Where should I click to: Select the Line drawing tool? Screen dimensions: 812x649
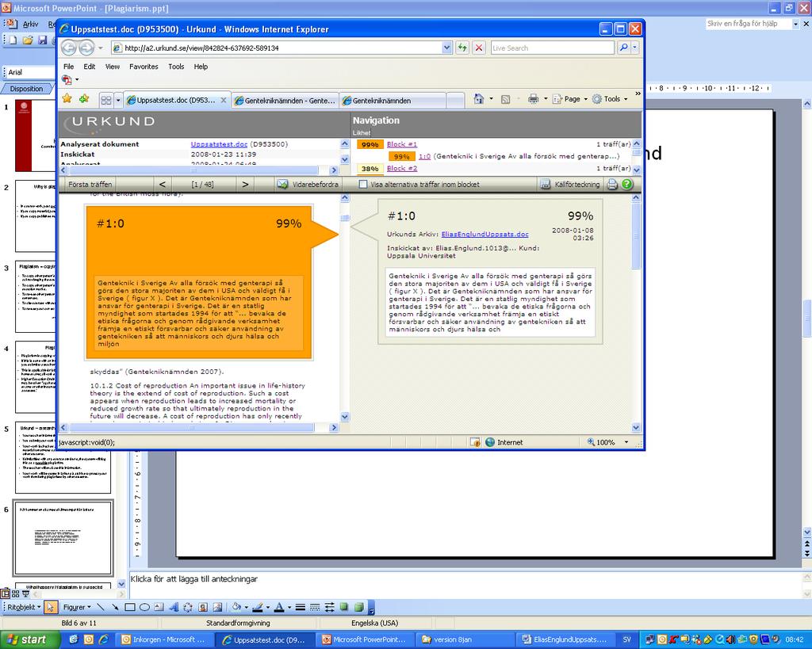[101, 607]
